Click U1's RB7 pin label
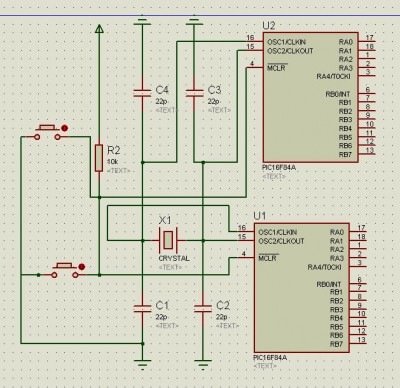This screenshot has height=388, width=400. click(x=336, y=344)
